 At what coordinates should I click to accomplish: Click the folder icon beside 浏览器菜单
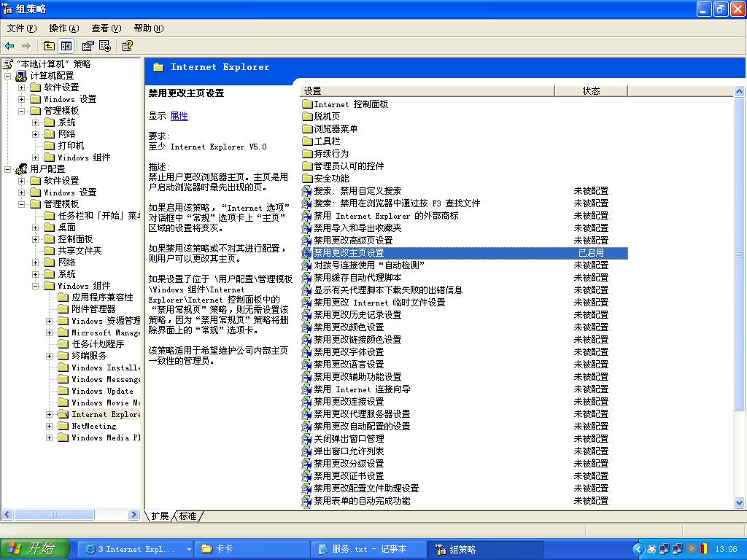307,128
